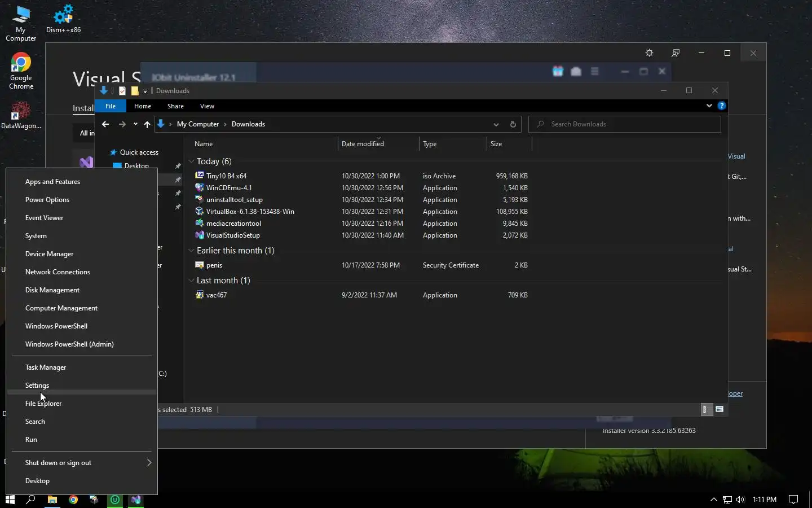The width and height of the screenshot is (812, 508).
Task: Open the File ribbon tab
Action: (111, 106)
